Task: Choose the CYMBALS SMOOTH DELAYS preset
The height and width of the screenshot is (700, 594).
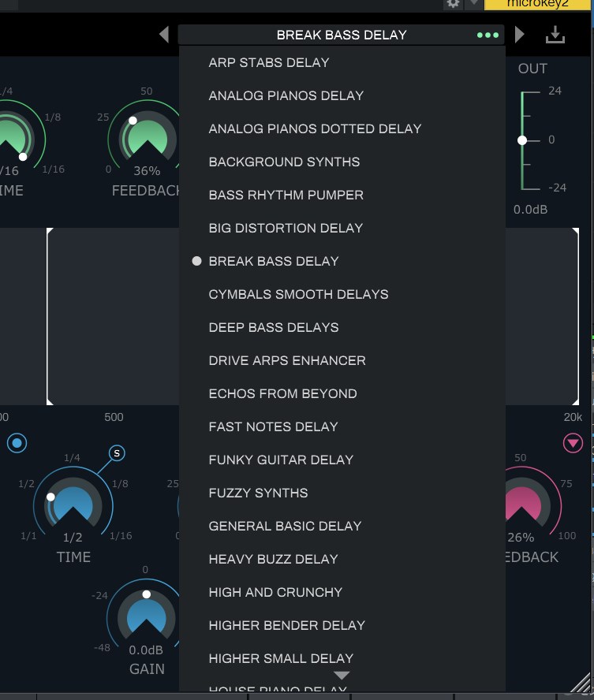Action: point(298,294)
